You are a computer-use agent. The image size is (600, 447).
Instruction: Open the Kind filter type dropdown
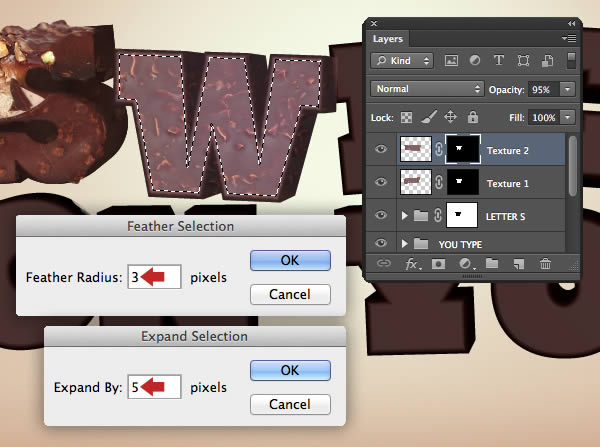[x=402, y=60]
